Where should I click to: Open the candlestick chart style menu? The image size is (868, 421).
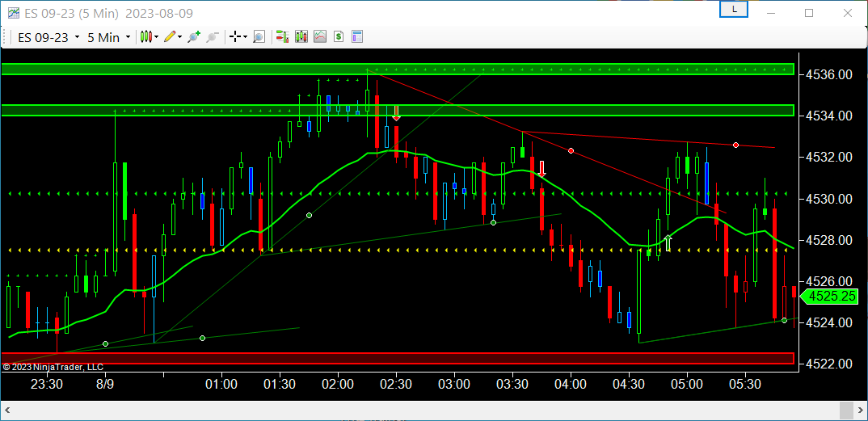point(149,37)
